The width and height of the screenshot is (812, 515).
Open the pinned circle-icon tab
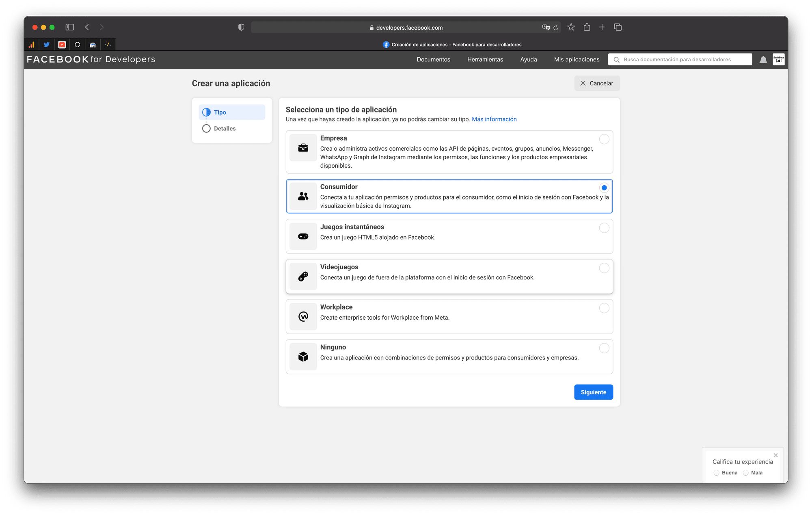[78, 45]
